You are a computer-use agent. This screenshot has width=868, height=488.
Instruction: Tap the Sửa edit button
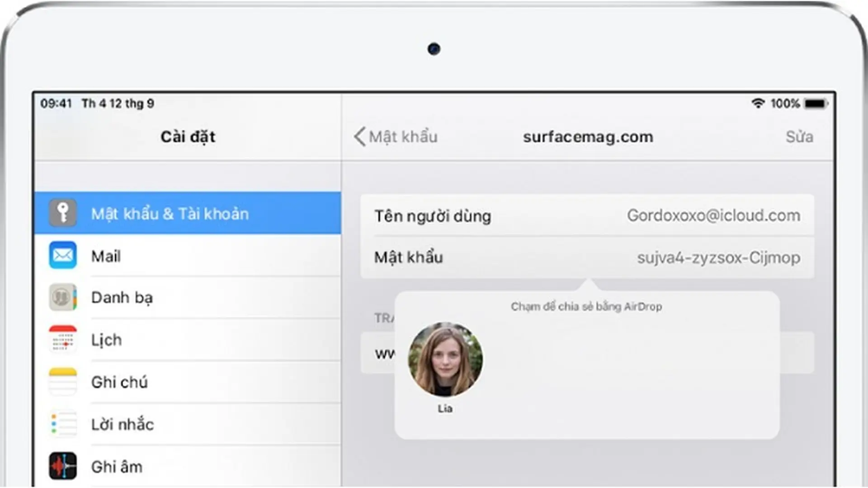[x=799, y=136]
